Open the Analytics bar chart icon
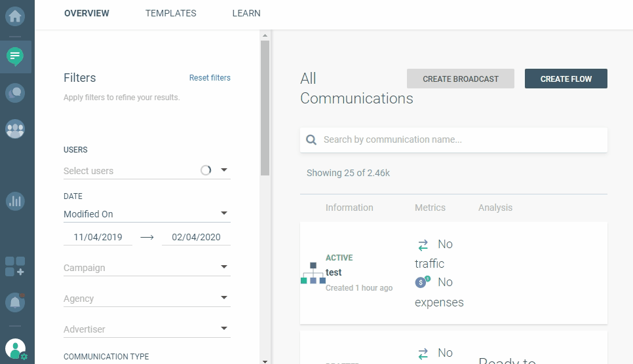The width and height of the screenshot is (633, 364). pos(15,201)
